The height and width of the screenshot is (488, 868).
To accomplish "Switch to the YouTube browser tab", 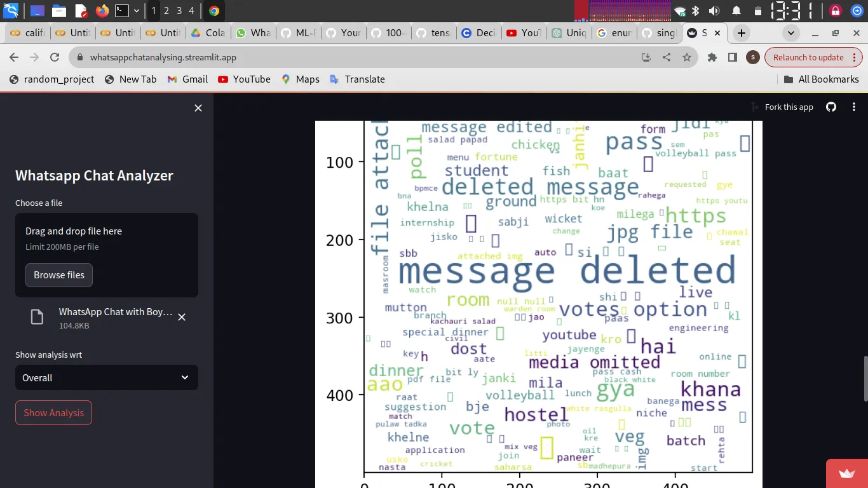I will 524,33.
